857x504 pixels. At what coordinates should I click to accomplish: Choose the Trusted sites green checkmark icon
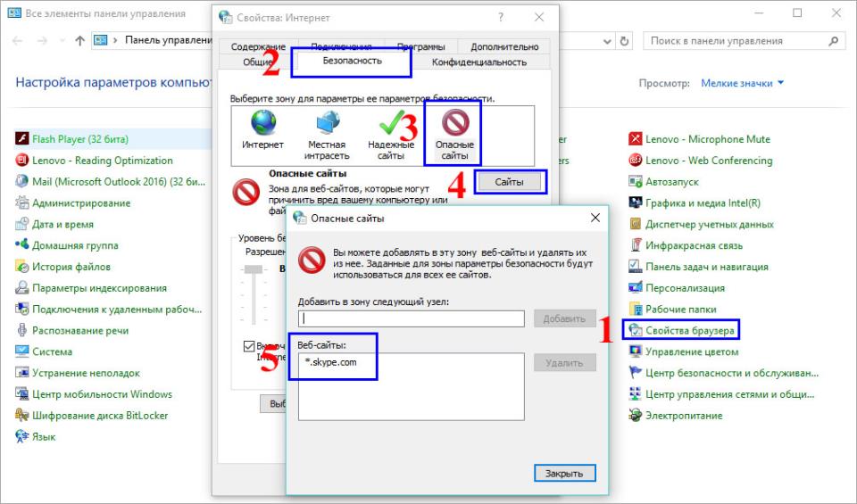click(391, 123)
